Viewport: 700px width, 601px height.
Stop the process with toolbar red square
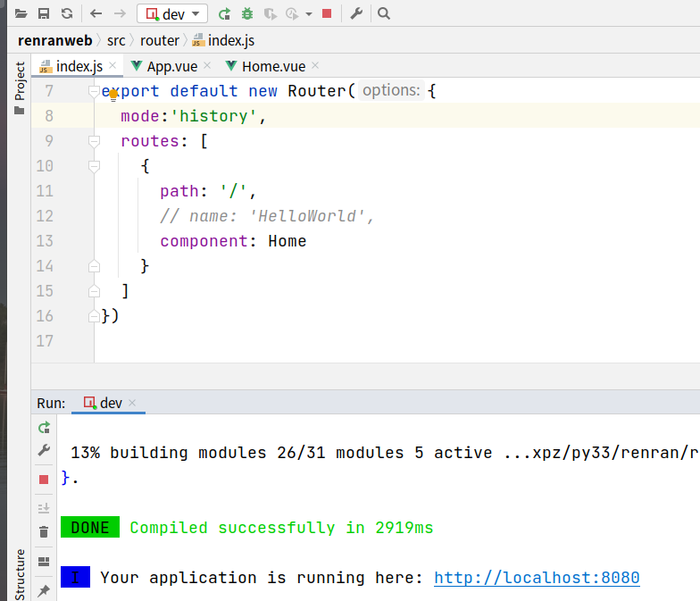click(327, 14)
